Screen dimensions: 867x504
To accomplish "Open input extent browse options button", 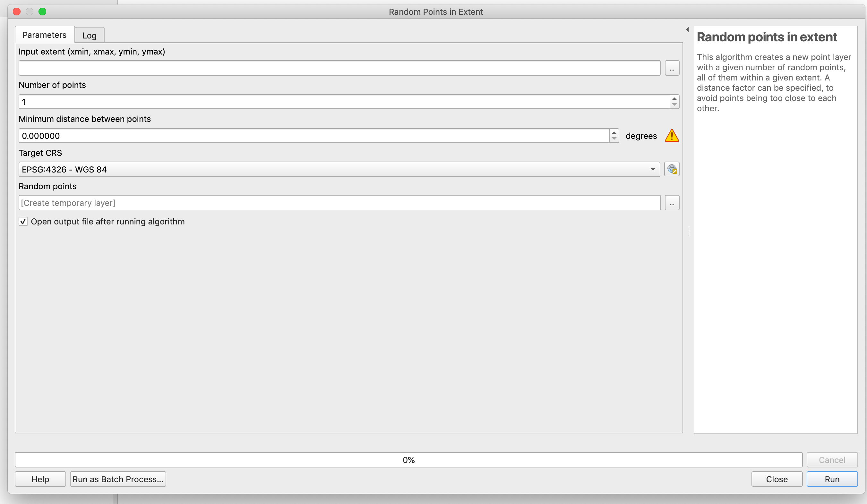I will tap(672, 68).
